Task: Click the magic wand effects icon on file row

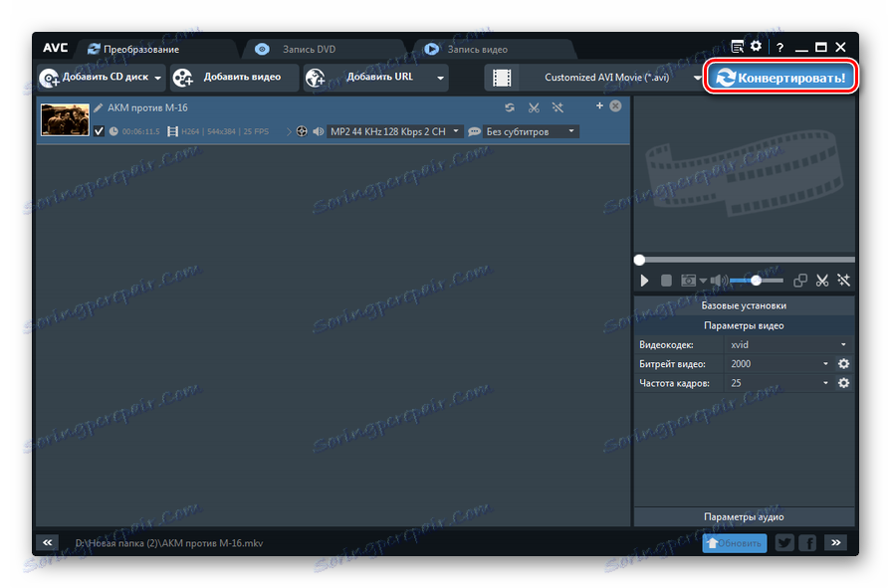Action: click(557, 107)
